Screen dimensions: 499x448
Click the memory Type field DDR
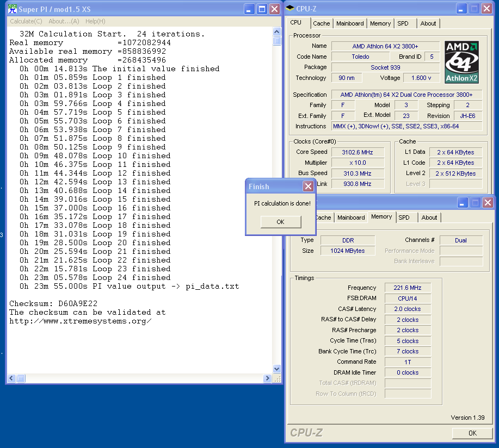(348, 240)
